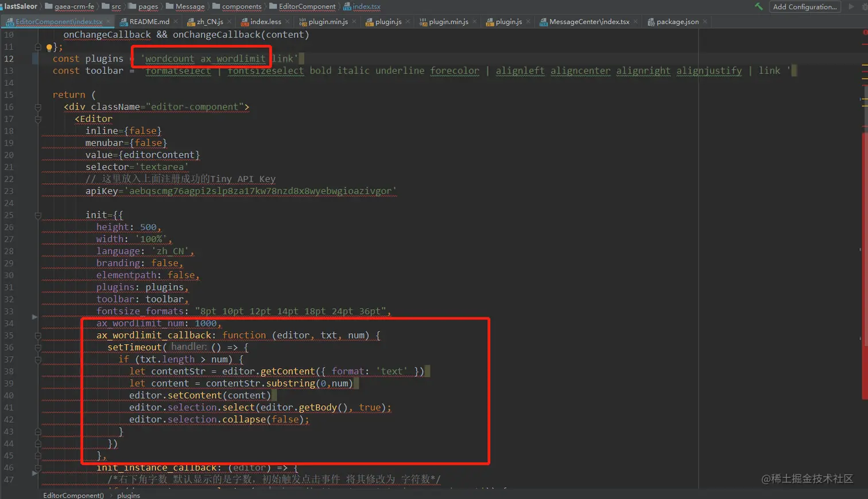The height and width of the screenshot is (499, 868).
Task: Click fold end marker at line 43
Action: 38,432
